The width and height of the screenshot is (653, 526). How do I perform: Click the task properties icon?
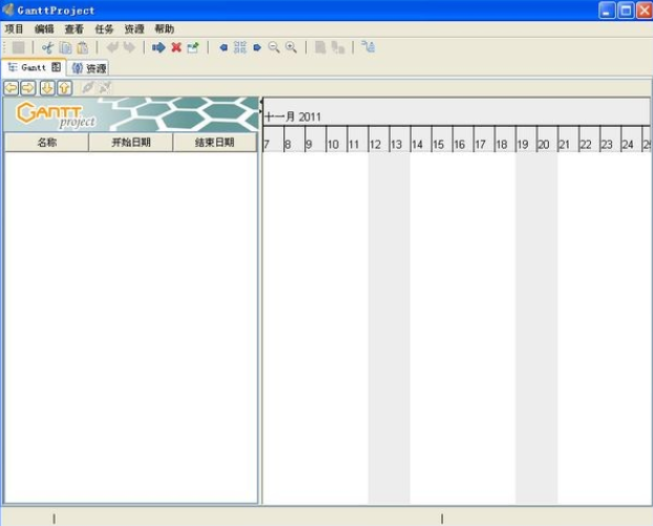[x=193, y=47]
